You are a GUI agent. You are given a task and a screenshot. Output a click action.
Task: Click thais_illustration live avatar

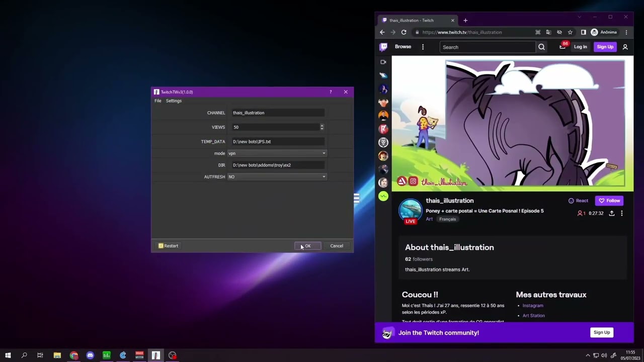pos(411,211)
